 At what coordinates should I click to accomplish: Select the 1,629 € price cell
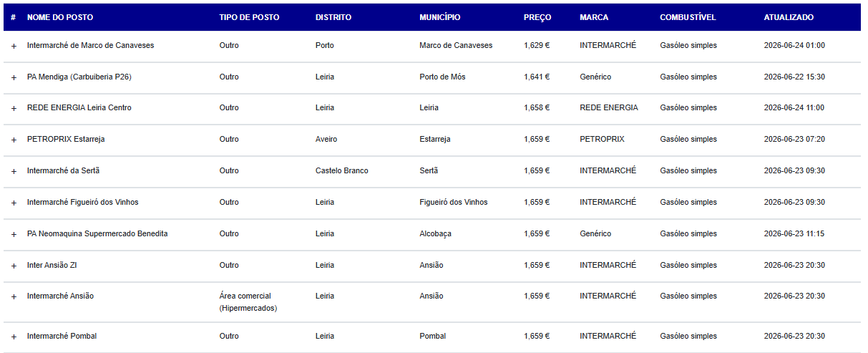tap(537, 45)
